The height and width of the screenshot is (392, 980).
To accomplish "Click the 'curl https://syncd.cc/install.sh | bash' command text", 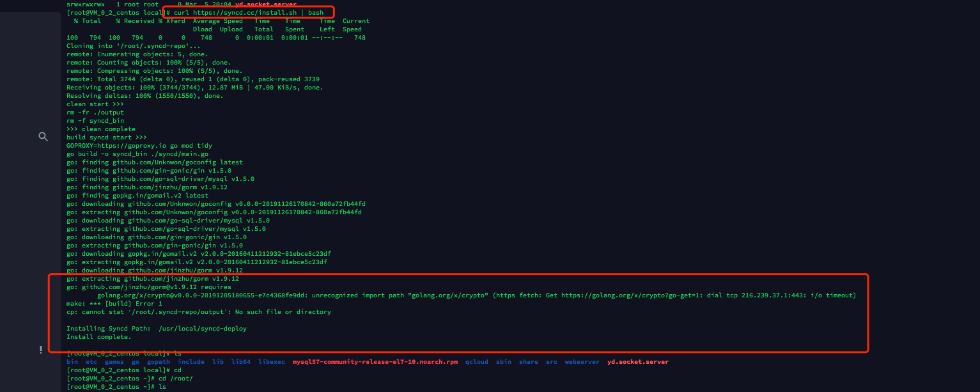I will coord(249,13).
